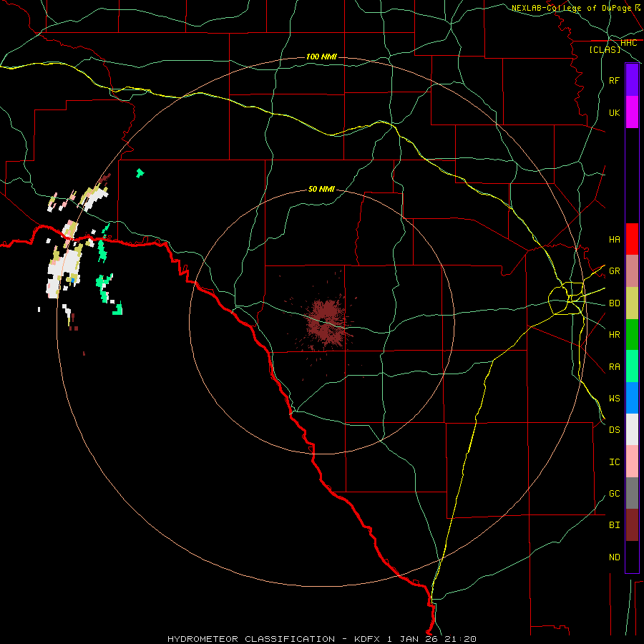Click the "50 NMI" range ring label
Viewport: 644px width, 644px height.
pyautogui.click(x=321, y=189)
